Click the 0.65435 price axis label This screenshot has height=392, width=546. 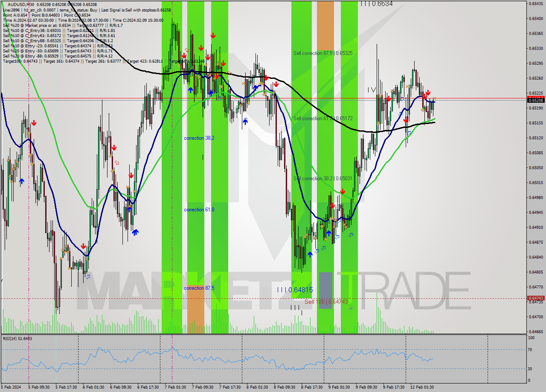click(x=536, y=3)
